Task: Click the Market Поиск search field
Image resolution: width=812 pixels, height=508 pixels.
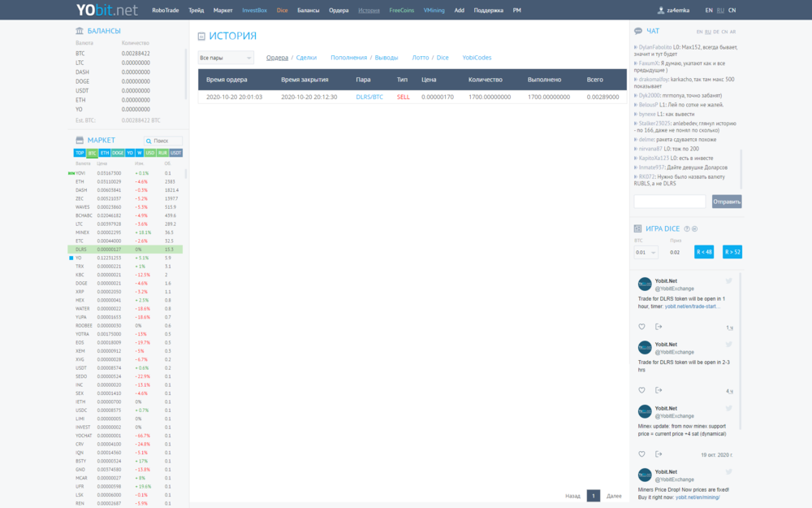Action: click(163, 141)
